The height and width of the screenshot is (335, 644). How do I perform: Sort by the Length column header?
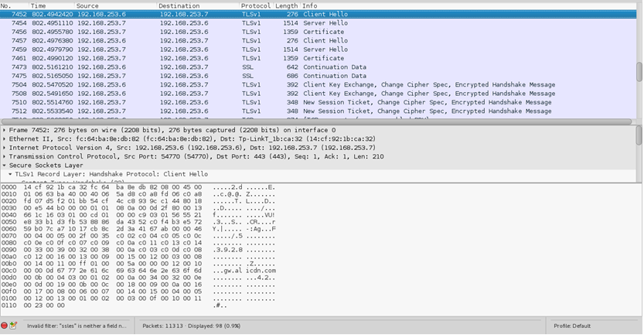point(287,5)
